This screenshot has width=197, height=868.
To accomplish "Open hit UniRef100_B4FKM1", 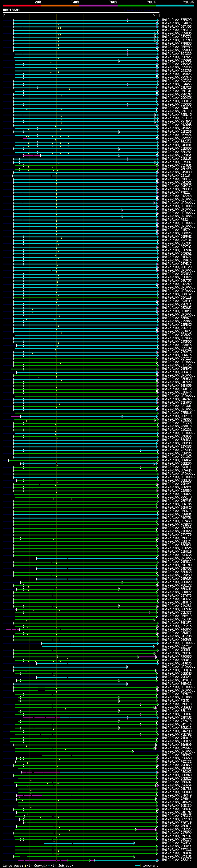I will coord(177,145).
